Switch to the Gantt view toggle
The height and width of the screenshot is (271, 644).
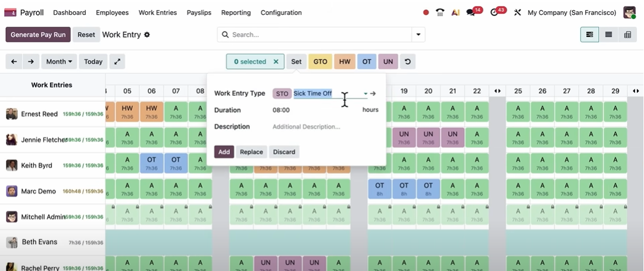(589, 35)
